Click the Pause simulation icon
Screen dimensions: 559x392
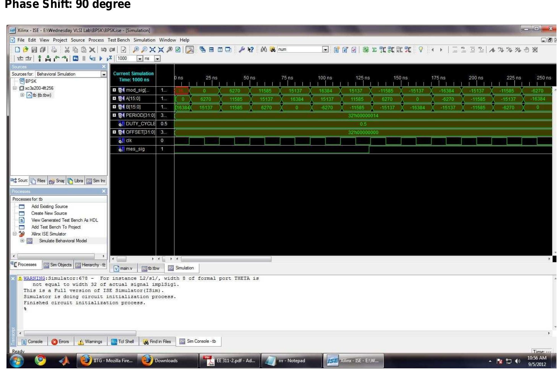point(85,59)
